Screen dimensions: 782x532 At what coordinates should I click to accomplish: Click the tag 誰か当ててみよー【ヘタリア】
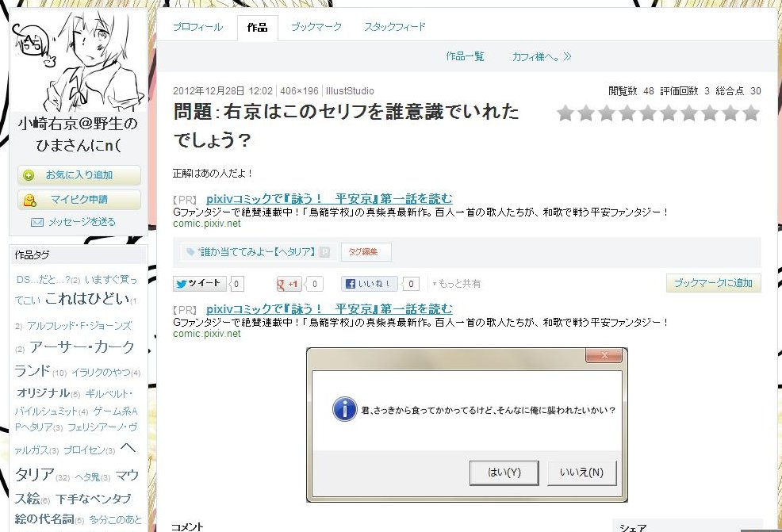(257, 252)
